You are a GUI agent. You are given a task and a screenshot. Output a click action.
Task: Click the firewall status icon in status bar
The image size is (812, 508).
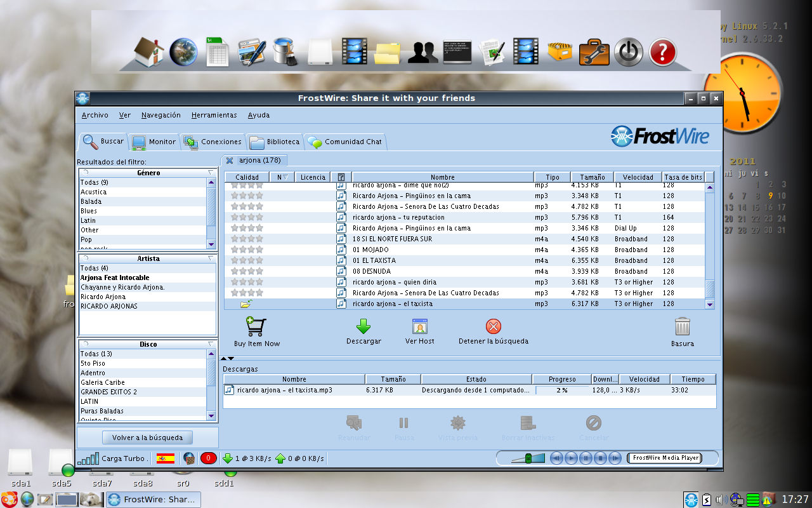pos(188,458)
